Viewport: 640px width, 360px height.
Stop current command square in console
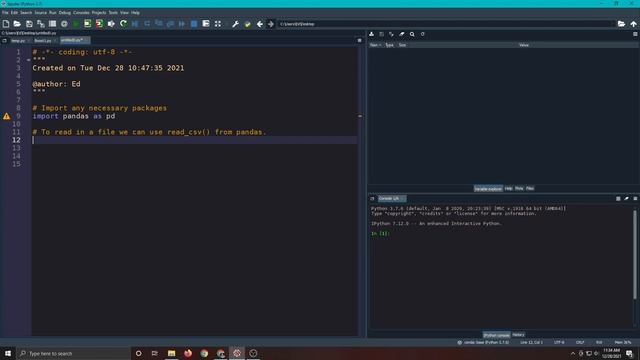pyautogui.click(x=618, y=198)
